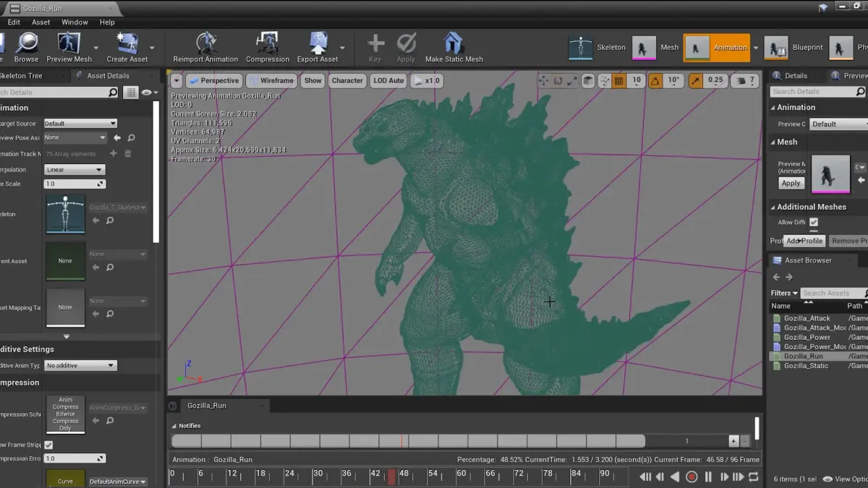Click the red timeline scrubber handle

391,476
